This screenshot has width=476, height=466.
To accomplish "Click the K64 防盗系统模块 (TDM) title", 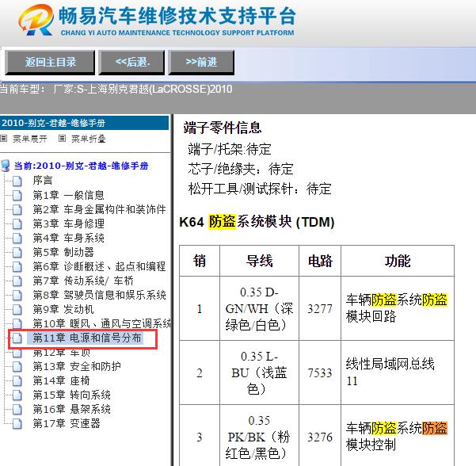I will 257,222.
